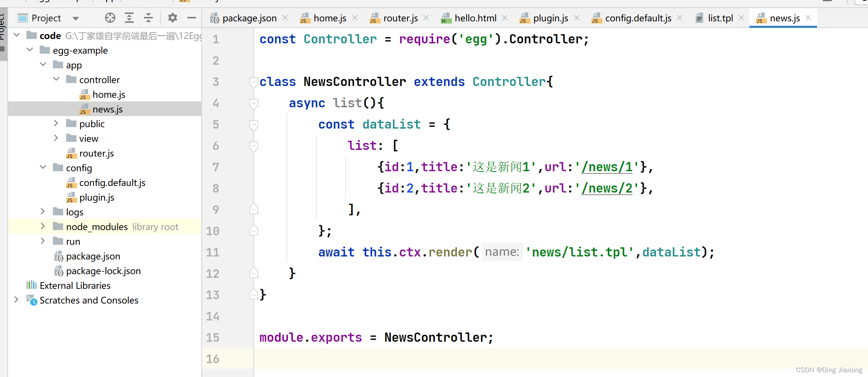
Task: Close the list.tpl tab
Action: pos(741,18)
